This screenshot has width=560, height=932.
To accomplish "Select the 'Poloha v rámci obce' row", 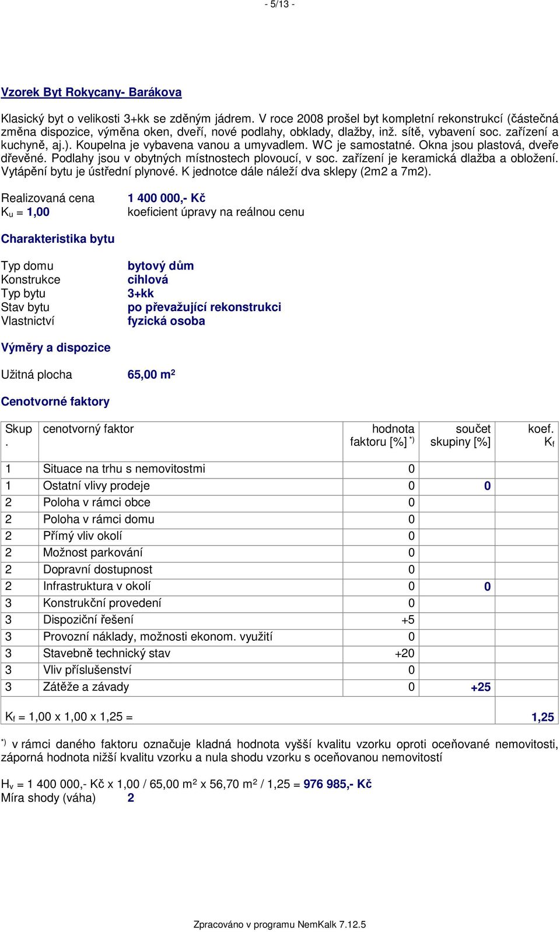I will point(279,502).
